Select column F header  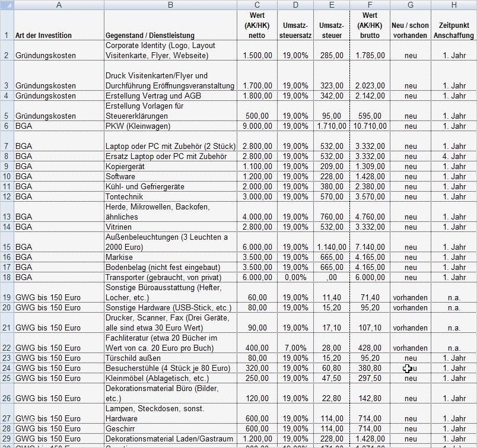pos(370,5)
